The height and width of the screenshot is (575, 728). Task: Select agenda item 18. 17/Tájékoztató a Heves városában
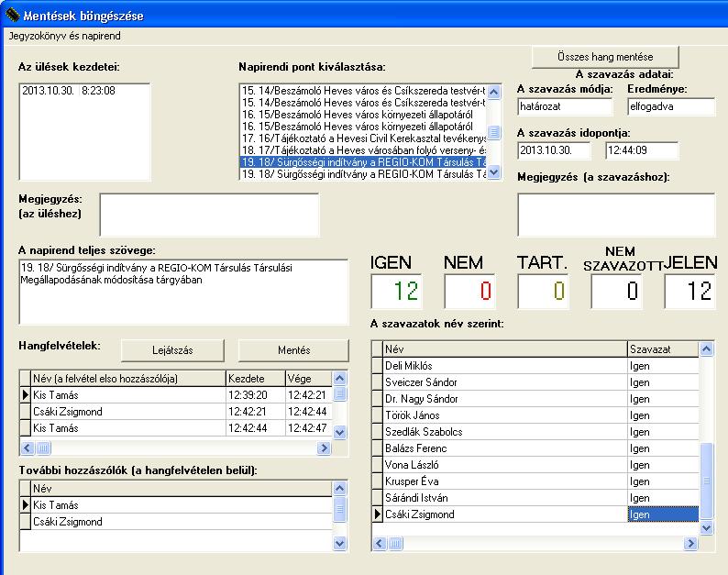click(x=363, y=150)
